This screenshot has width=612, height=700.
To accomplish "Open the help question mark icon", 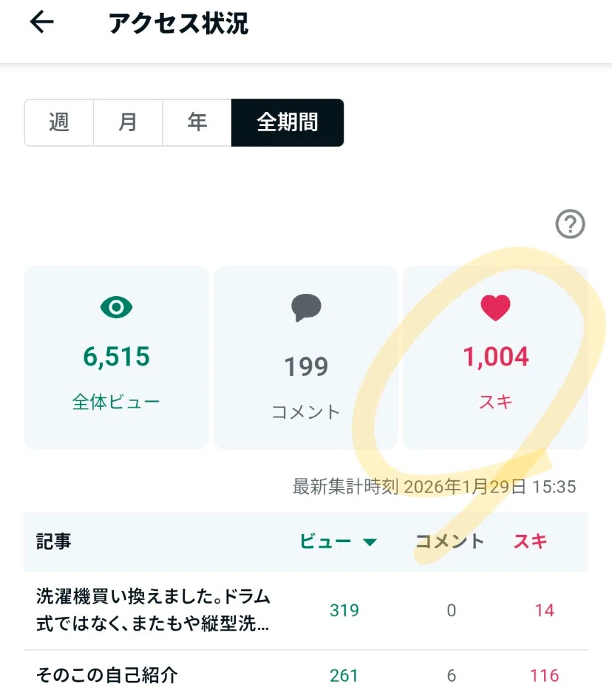I will (570, 224).
